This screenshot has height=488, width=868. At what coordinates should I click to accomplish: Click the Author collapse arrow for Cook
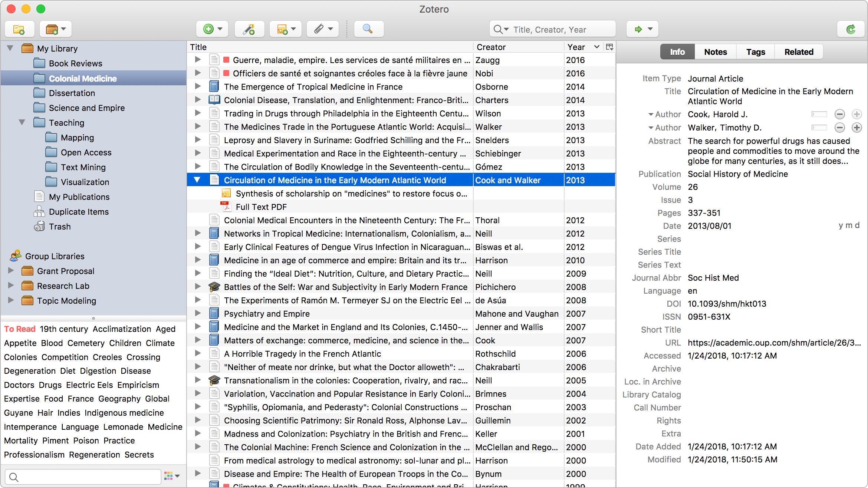pos(649,115)
